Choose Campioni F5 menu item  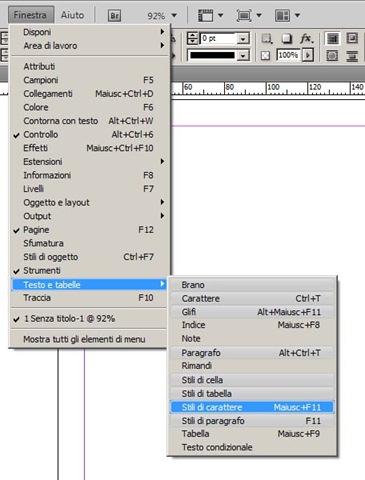(91, 80)
